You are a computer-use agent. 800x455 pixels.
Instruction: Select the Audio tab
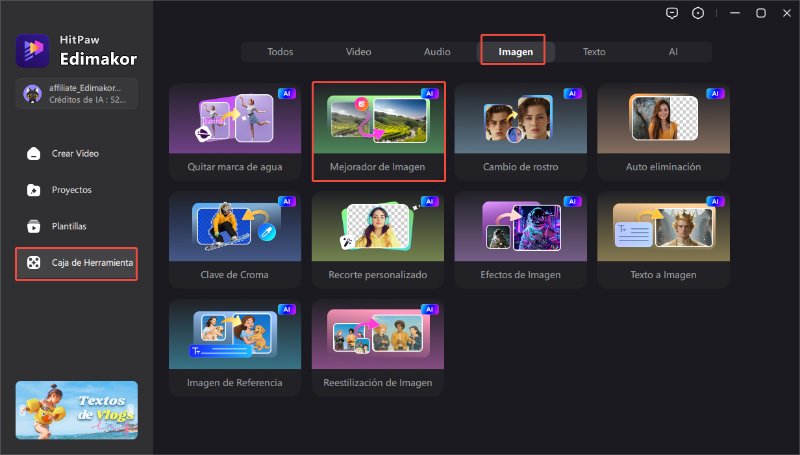point(437,51)
